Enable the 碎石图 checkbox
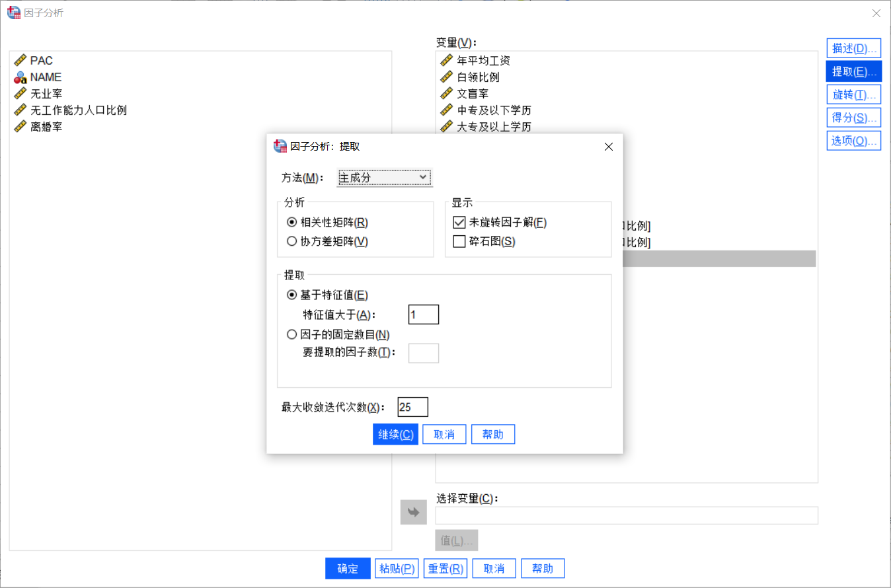 pyautogui.click(x=459, y=240)
